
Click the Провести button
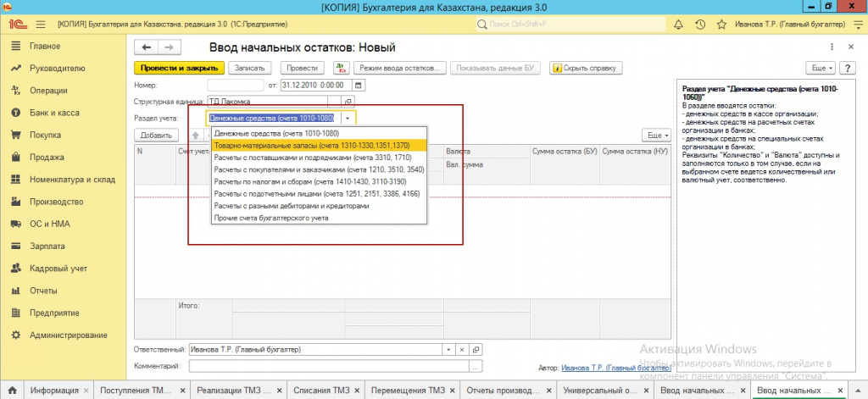click(303, 68)
